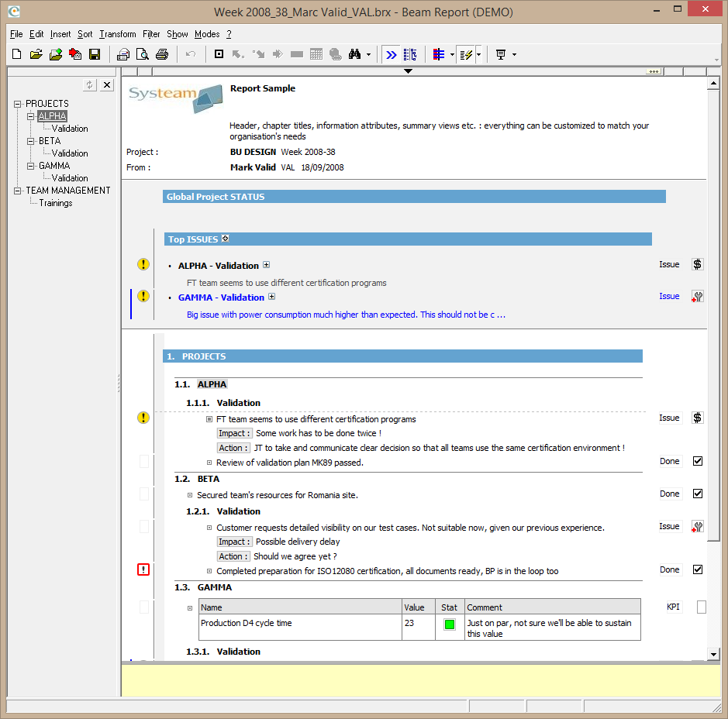This screenshot has width=728, height=719.
Task: Click the binoculars Find icon
Action: tap(355, 54)
